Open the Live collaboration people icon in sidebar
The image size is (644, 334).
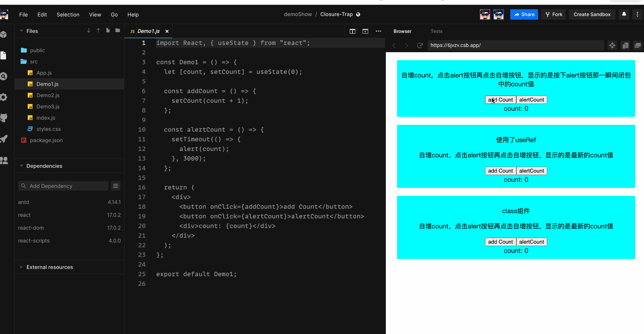[4, 160]
